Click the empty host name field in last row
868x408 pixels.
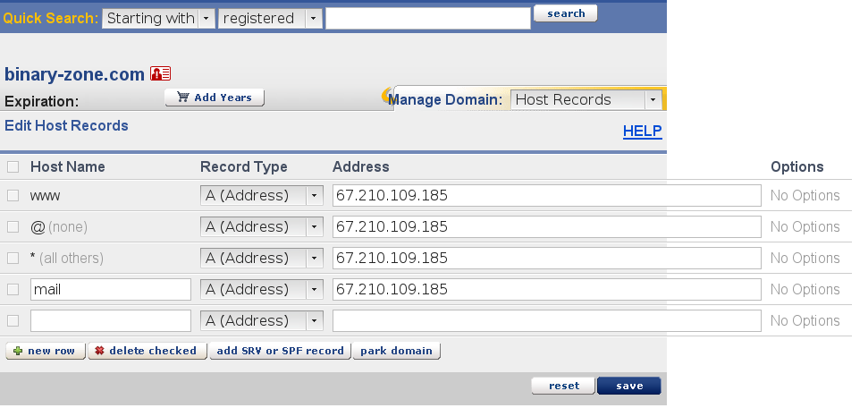point(111,321)
